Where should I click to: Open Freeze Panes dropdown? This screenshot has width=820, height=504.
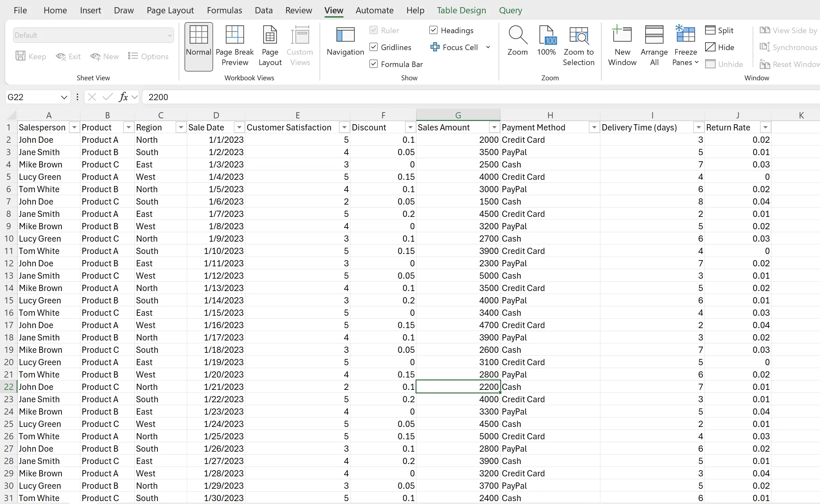pyautogui.click(x=685, y=46)
